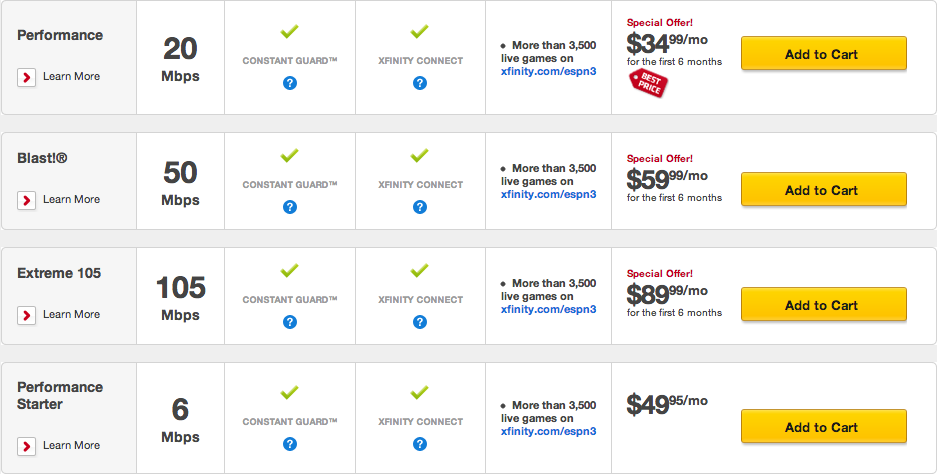Image resolution: width=937 pixels, height=474 pixels.
Task: Expand Learn More arrow under Blast!
Action: [x=26, y=200]
